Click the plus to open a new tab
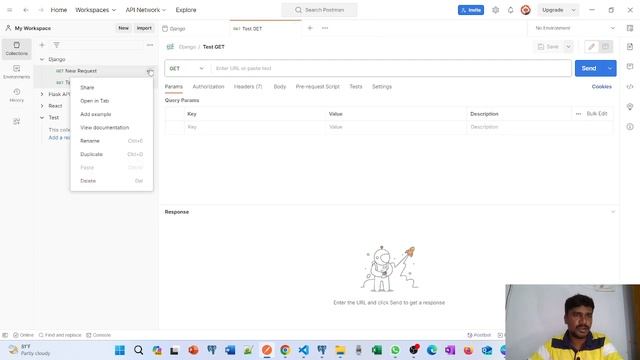640x360 pixels. pyautogui.click(x=310, y=28)
